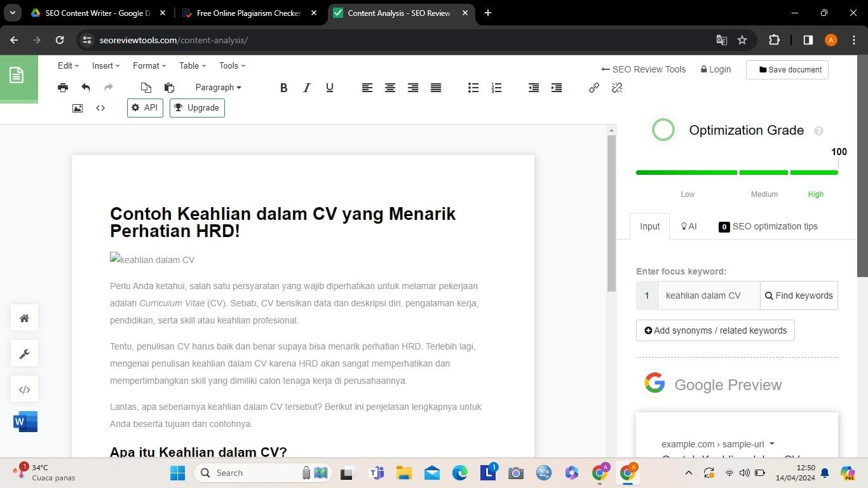Open the Insert menu

click(x=106, y=65)
